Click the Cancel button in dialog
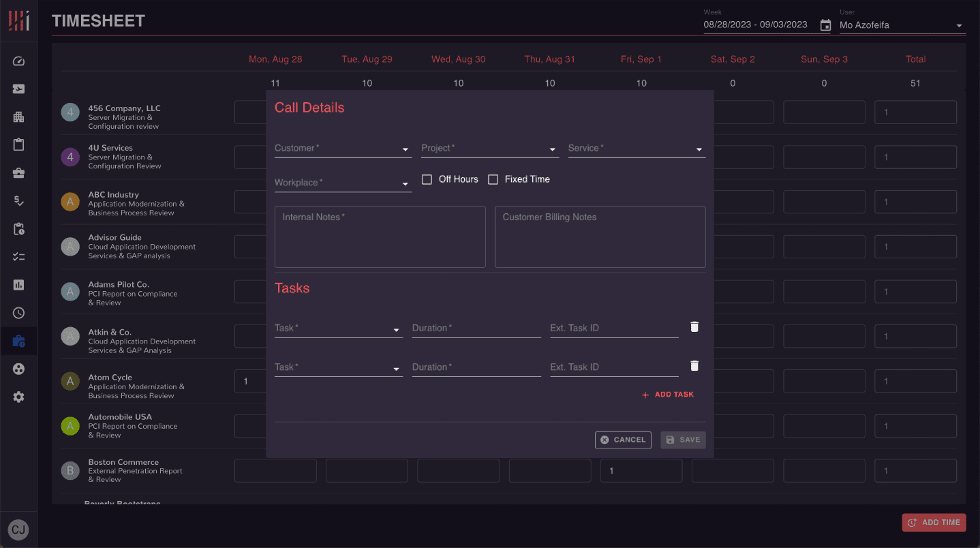980x548 pixels. [623, 440]
